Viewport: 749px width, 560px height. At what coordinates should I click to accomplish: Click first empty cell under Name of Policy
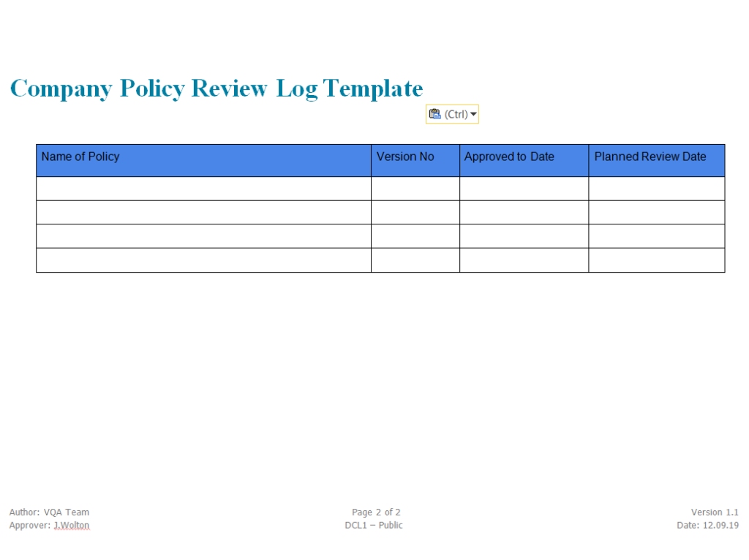click(x=203, y=189)
